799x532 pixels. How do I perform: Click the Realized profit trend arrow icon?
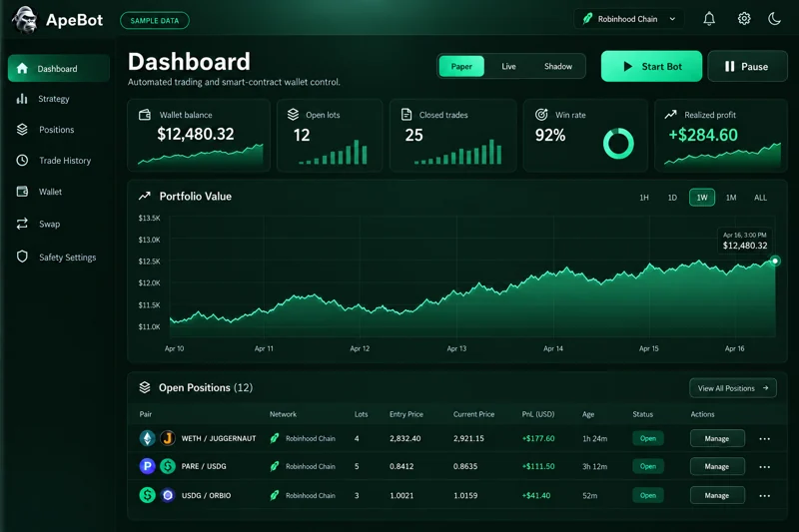670,115
